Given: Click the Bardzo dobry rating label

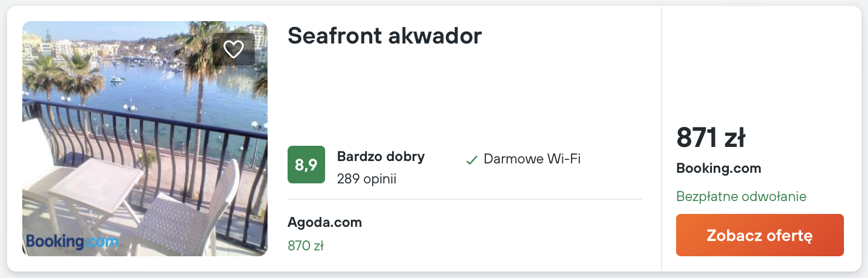Looking at the screenshot, I should pyautogui.click(x=380, y=157).
